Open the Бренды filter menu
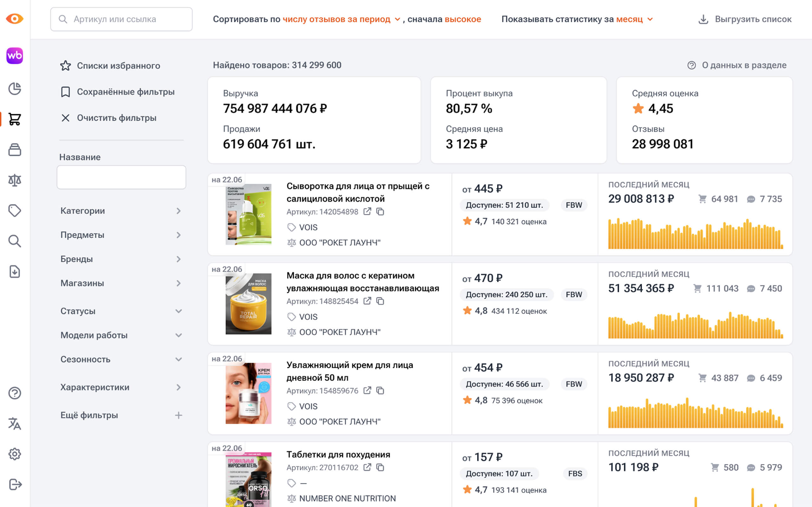This screenshot has height=507, width=812. [x=121, y=259]
